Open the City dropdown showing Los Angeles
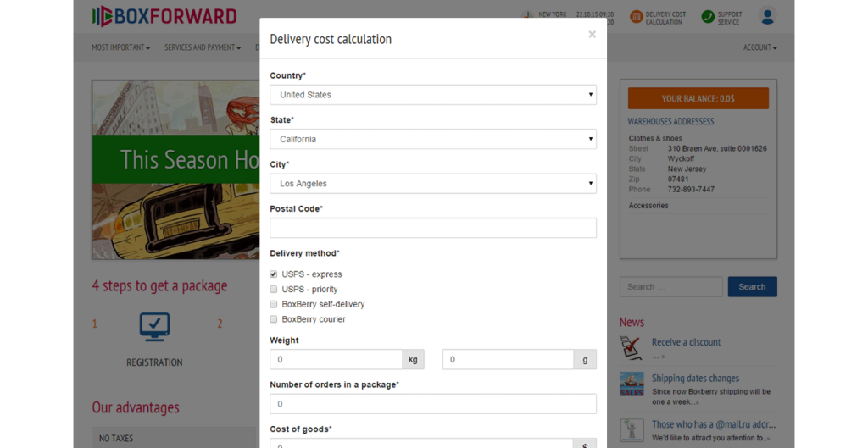This screenshot has height=448, width=868. tap(433, 184)
